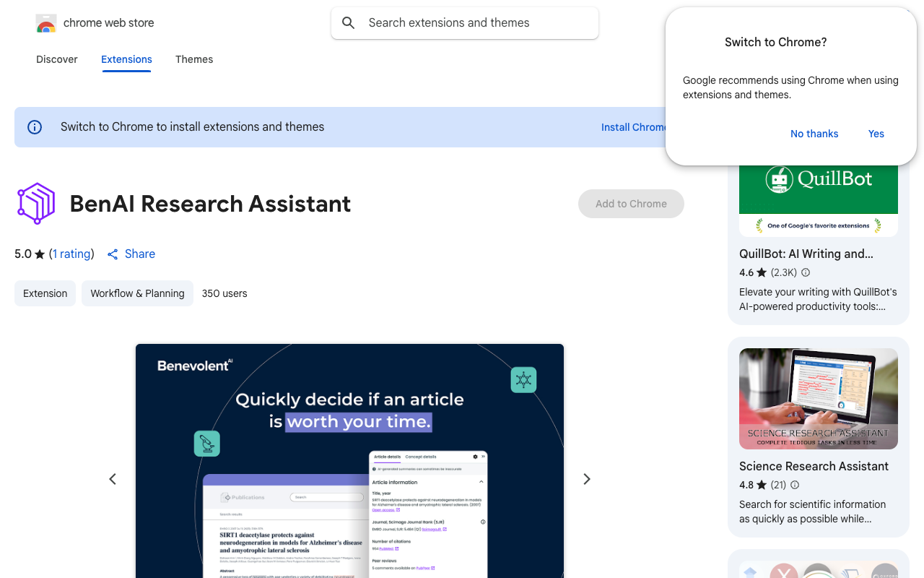
Task: Click the BenAI Research Assistant purple logo
Action: click(x=36, y=204)
